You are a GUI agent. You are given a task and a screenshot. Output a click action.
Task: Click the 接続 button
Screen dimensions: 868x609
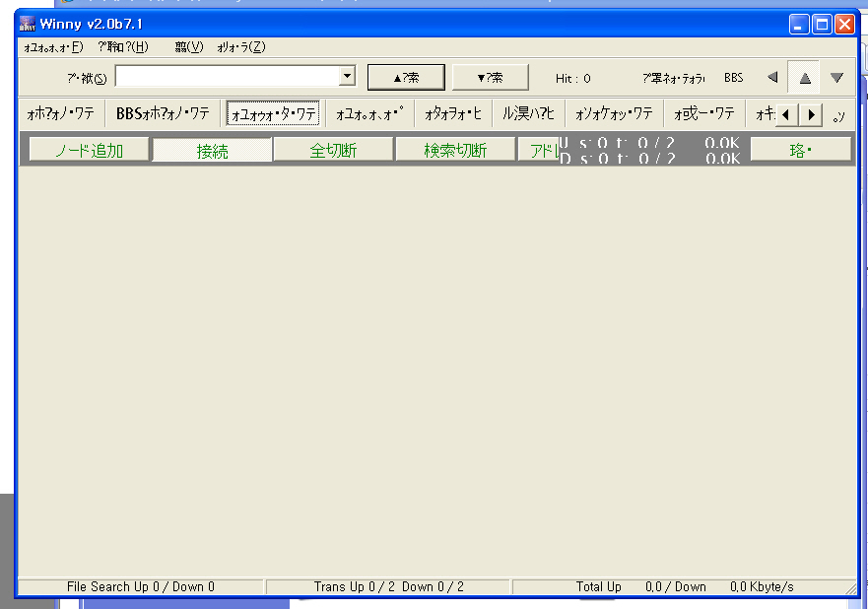(x=212, y=150)
